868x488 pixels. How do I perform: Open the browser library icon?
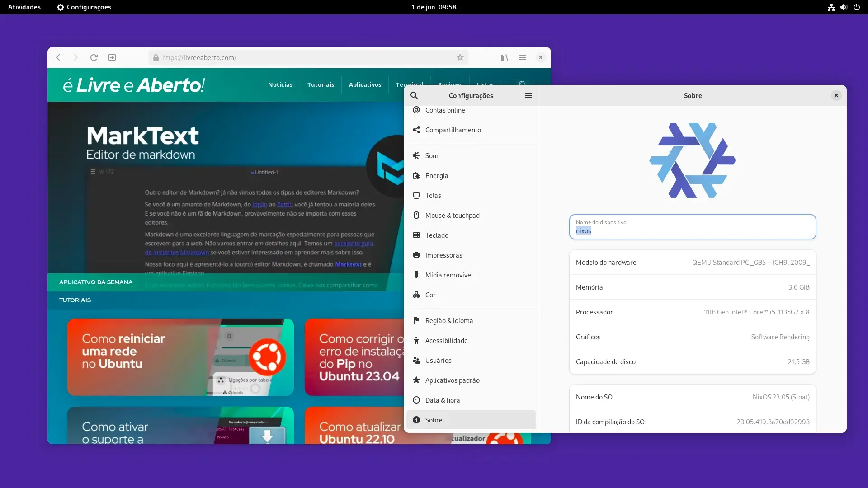pos(505,57)
